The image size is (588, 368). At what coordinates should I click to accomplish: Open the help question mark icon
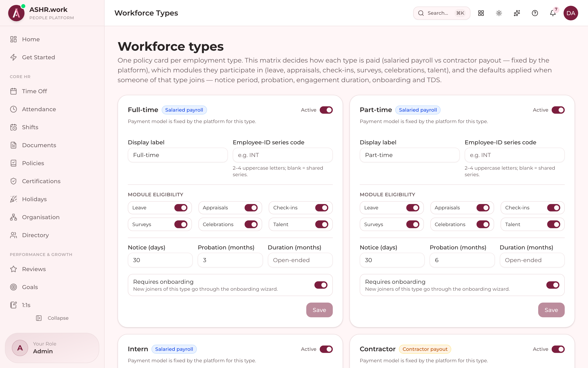point(535,13)
